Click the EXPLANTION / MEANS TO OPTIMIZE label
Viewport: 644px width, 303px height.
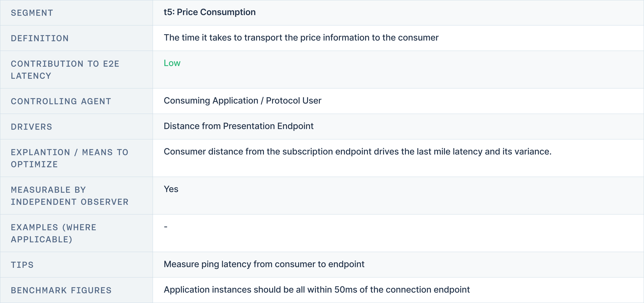click(x=69, y=158)
